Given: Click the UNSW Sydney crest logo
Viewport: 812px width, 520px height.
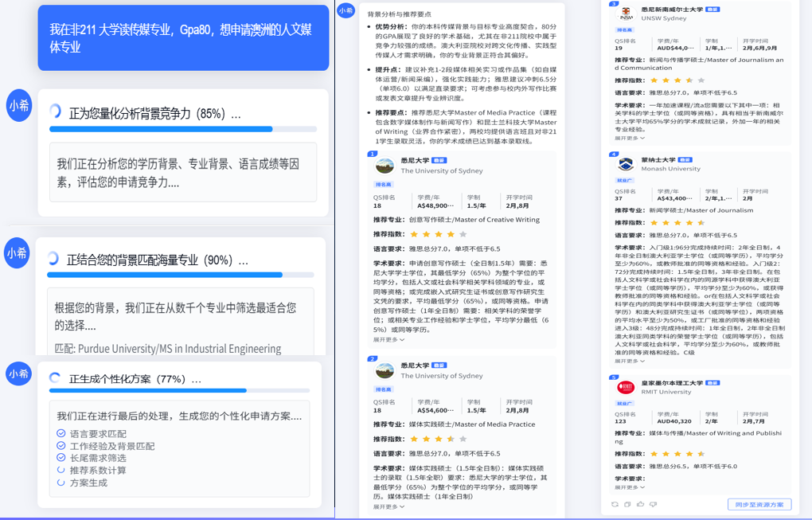Looking at the screenshot, I should (626, 14).
